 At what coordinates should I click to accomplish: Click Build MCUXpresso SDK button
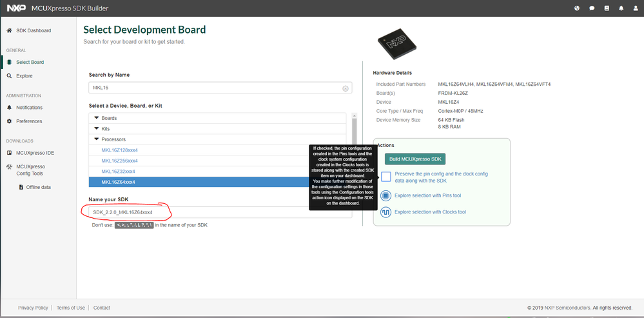pos(415,159)
